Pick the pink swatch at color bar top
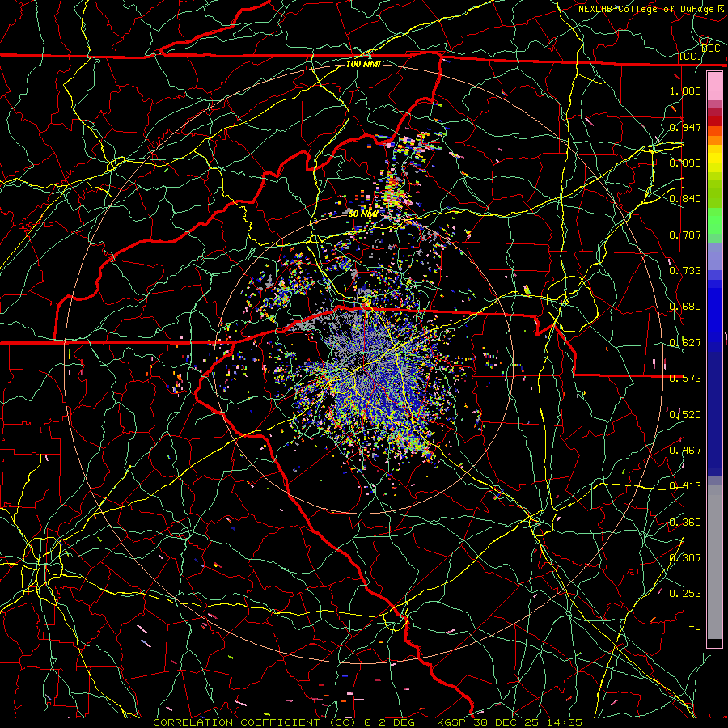Image resolution: width=728 pixels, height=728 pixels. [714, 86]
